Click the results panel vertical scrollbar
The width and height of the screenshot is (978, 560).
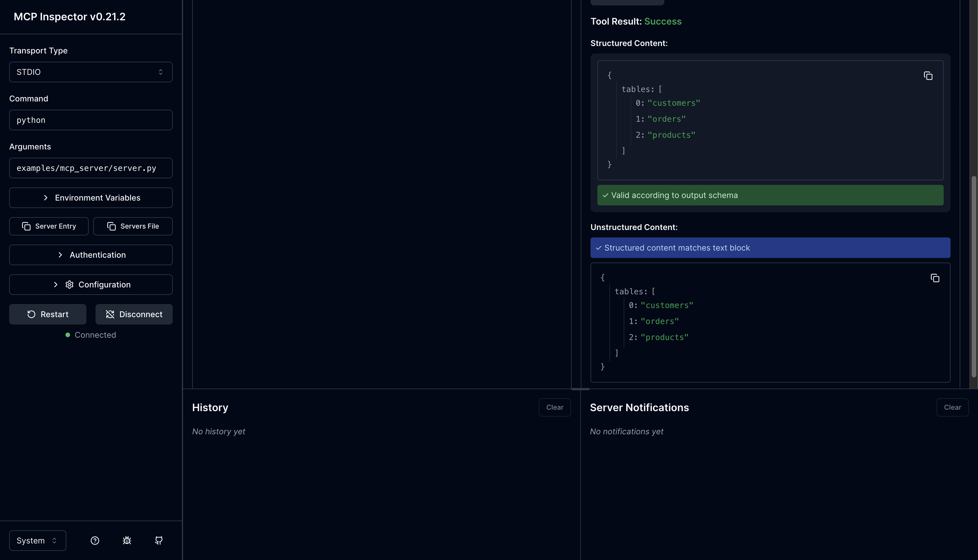[974, 277]
